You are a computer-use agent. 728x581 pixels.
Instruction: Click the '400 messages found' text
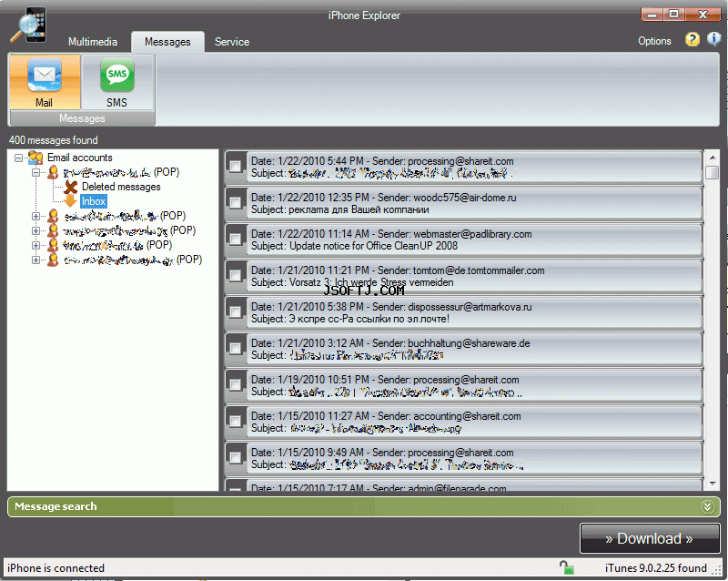54,140
